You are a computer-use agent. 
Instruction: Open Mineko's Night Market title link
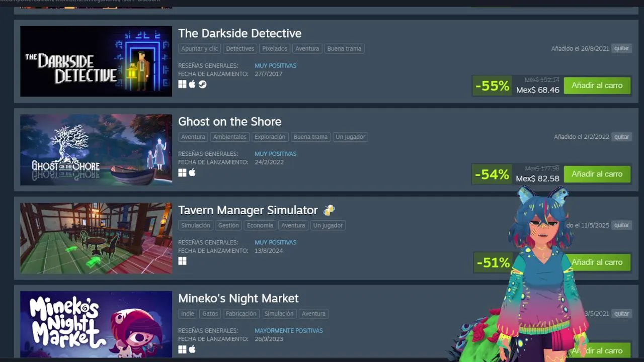pyautogui.click(x=238, y=298)
